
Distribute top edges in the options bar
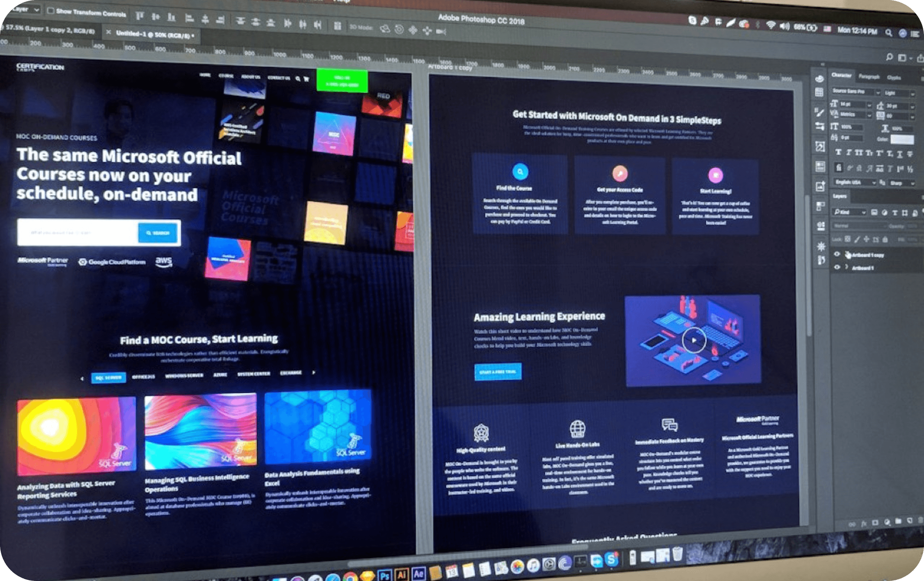point(240,21)
